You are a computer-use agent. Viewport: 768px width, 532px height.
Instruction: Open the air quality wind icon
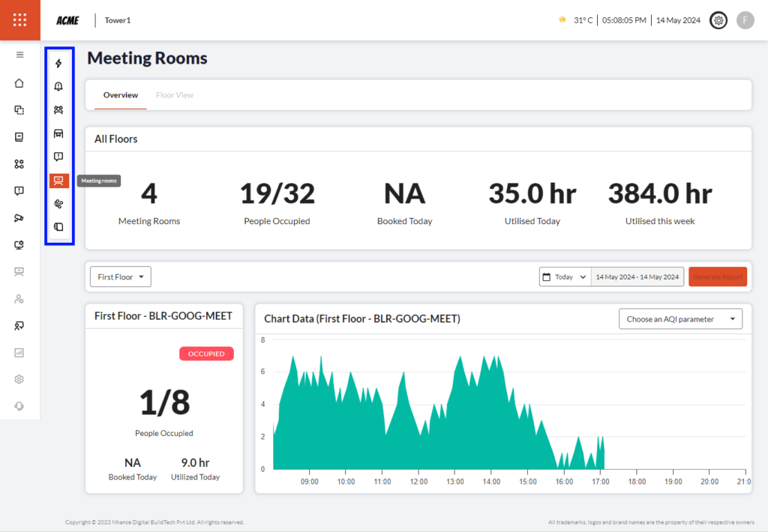pos(58,204)
